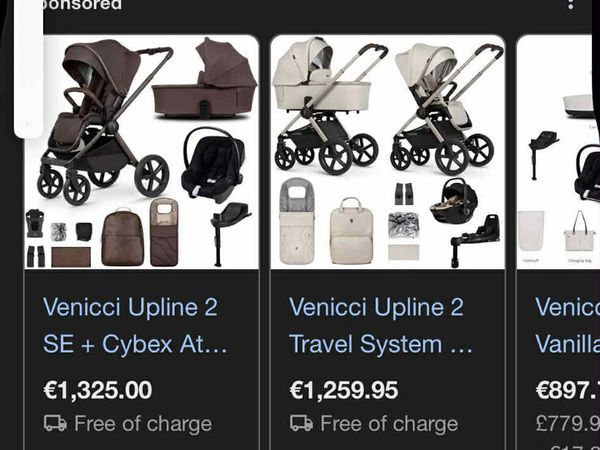The image size is (600, 450).
Task: Click the €1,259.95 price
Action: click(x=343, y=389)
